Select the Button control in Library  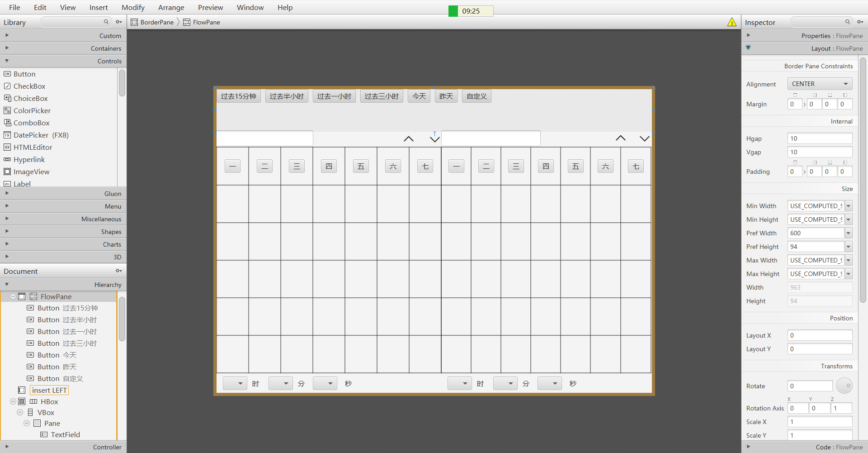tap(24, 74)
